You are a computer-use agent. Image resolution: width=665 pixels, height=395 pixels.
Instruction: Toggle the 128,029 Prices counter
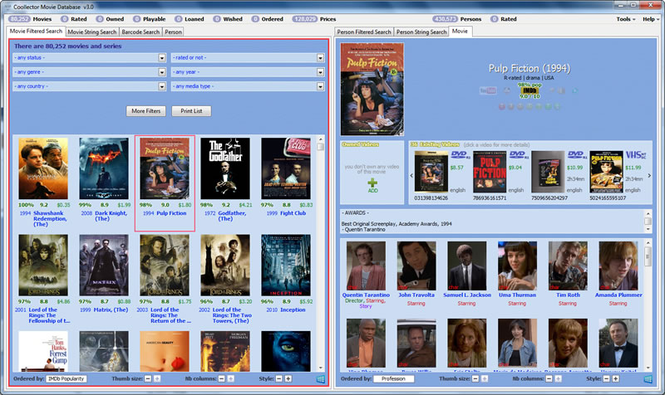[x=314, y=19]
